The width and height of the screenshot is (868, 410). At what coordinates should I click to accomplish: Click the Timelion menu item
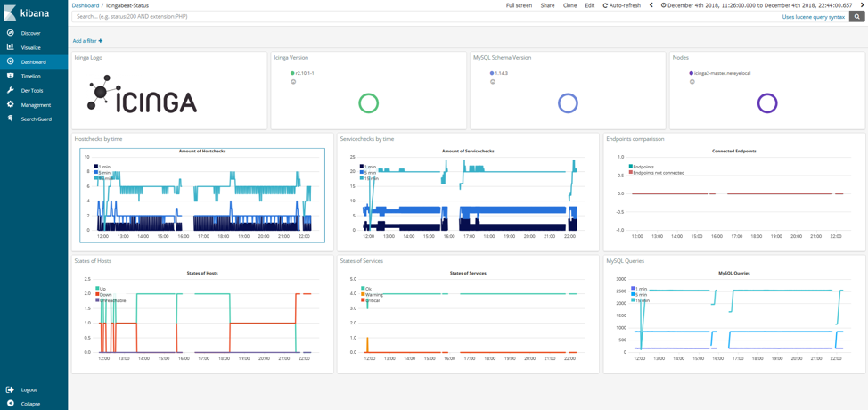pos(30,76)
